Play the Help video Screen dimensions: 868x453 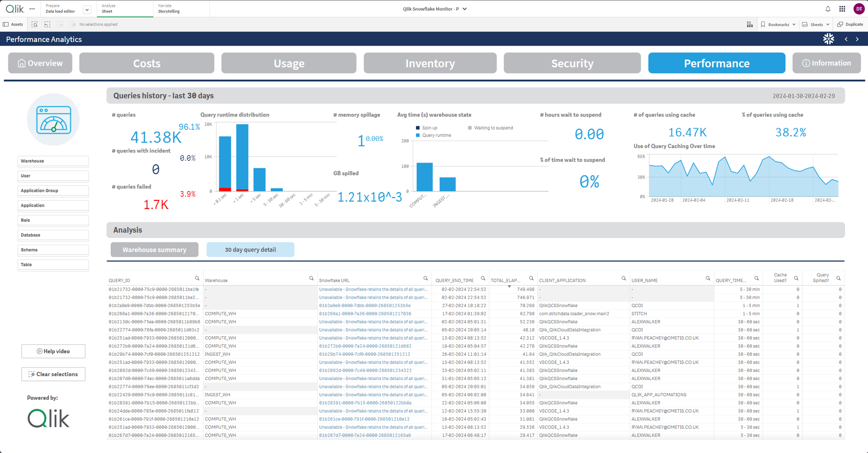(x=53, y=351)
